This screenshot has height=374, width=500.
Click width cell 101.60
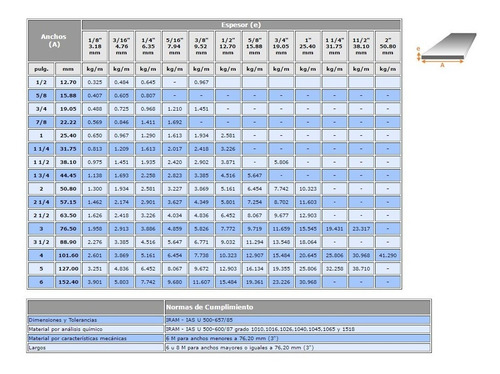coord(68,255)
